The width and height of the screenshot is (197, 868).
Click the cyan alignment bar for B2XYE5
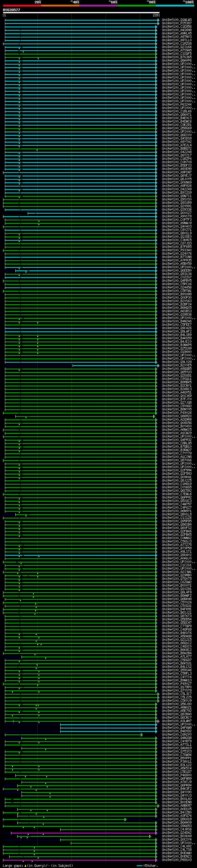tap(116, 365)
